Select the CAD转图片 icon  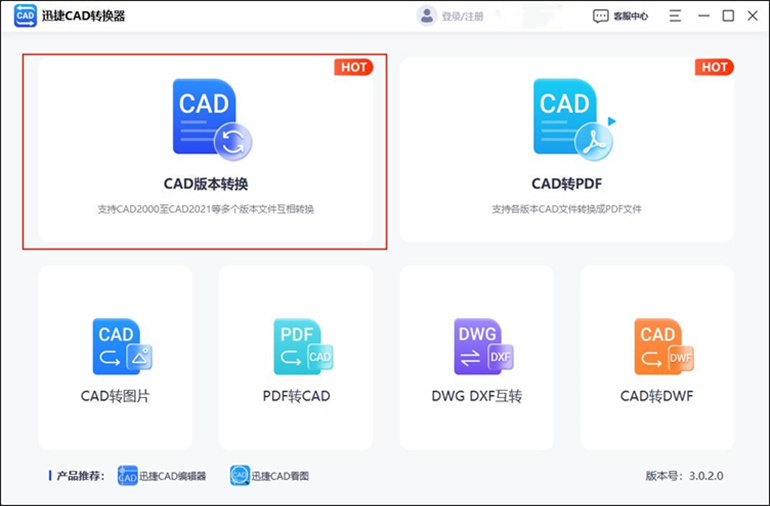coord(122,346)
